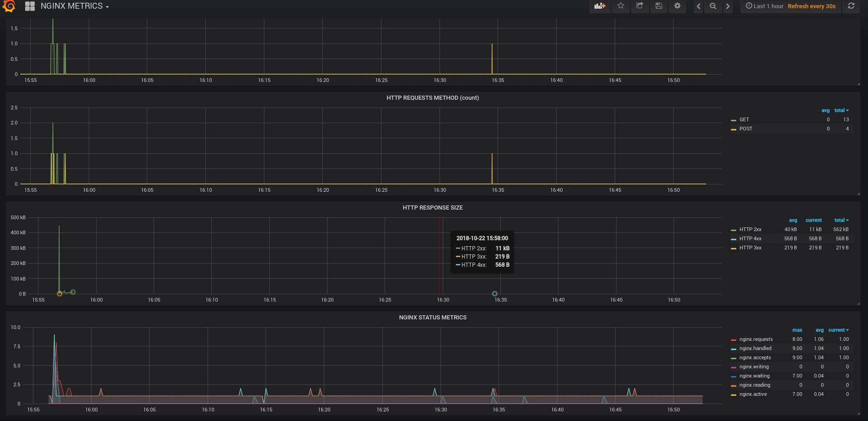The width and height of the screenshot is (868, 421).
Task: Refresh the dashboard now
Action: (851, 6)
